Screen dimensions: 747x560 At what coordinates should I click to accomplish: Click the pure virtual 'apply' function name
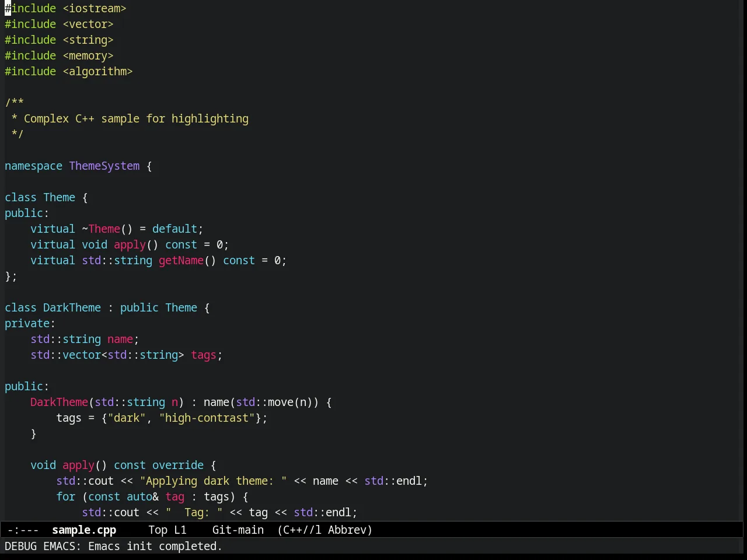point(130,244)
